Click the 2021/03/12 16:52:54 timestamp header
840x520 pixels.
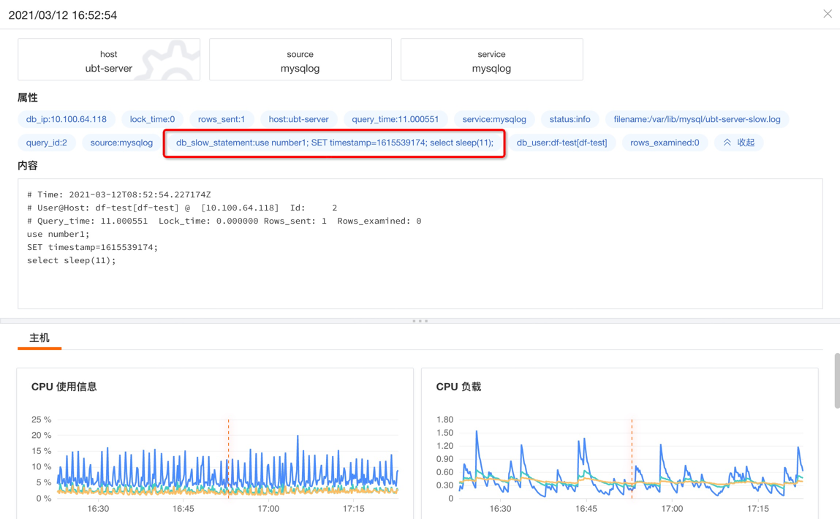(x=63, y=15)
